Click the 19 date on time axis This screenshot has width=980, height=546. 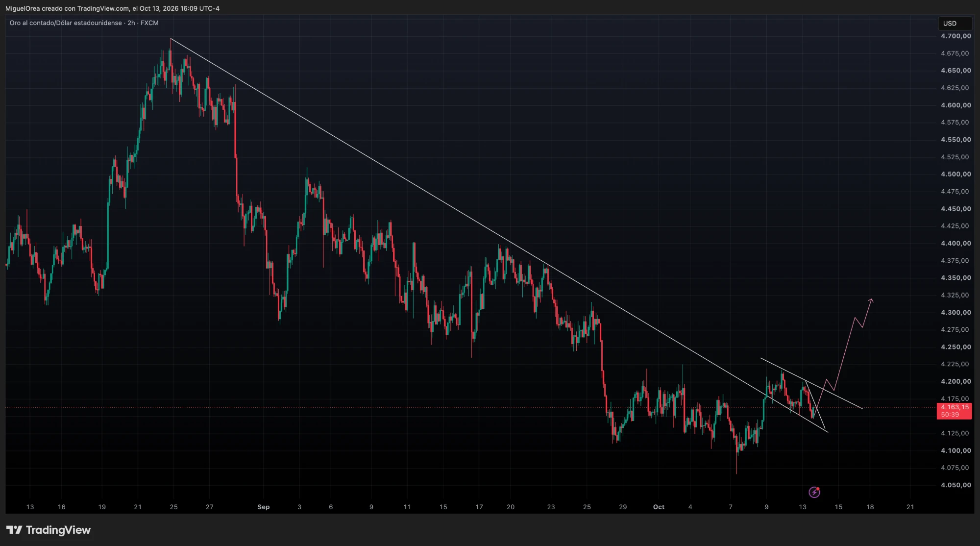click(x=102, y=507)
